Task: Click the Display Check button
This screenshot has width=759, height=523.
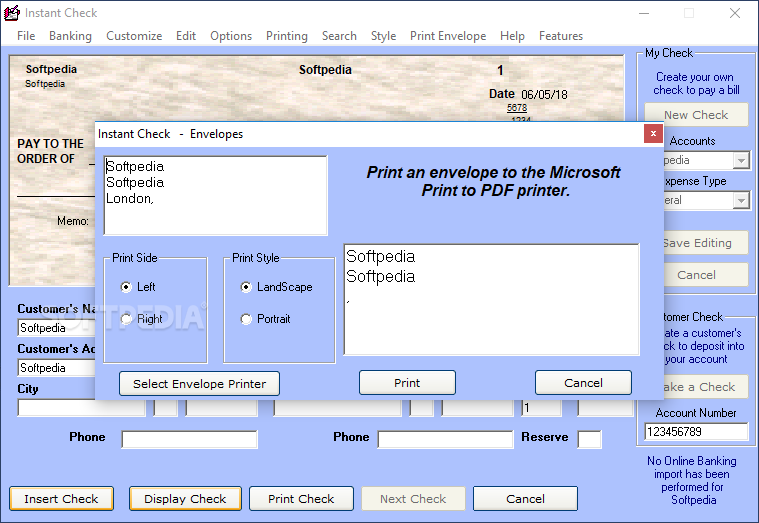Action: click(185, 499)
